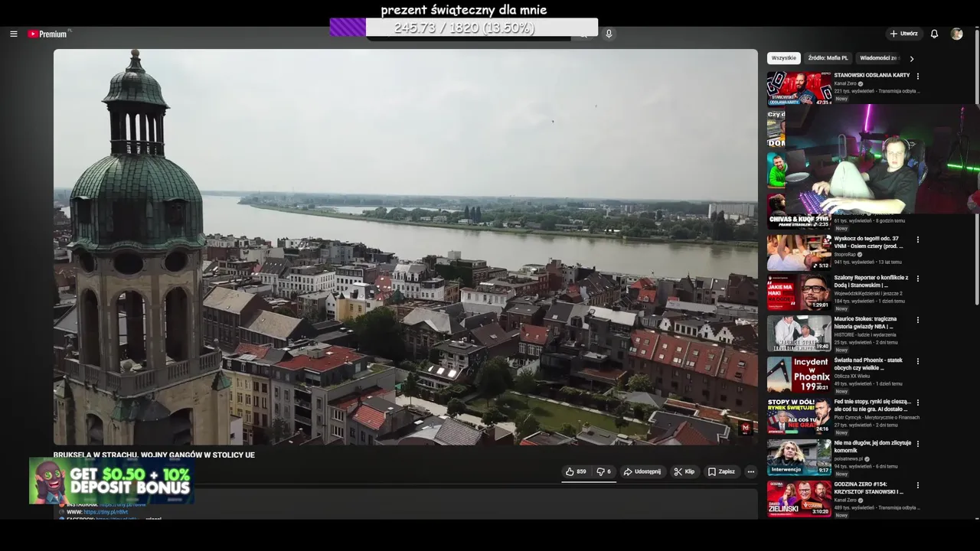
Task: Click the deposit bonus ad banner
Action: point(111,481)
